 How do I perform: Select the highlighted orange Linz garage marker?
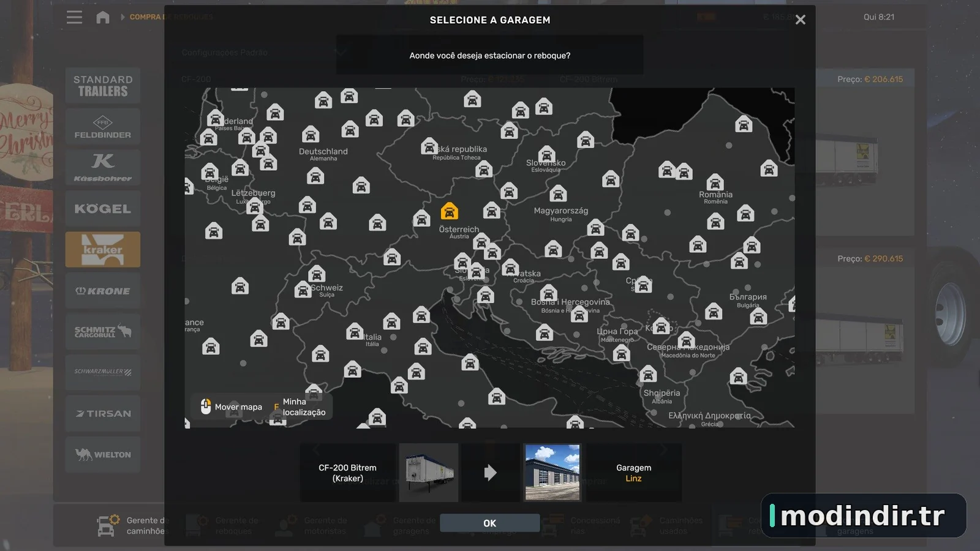click(449, 211)
